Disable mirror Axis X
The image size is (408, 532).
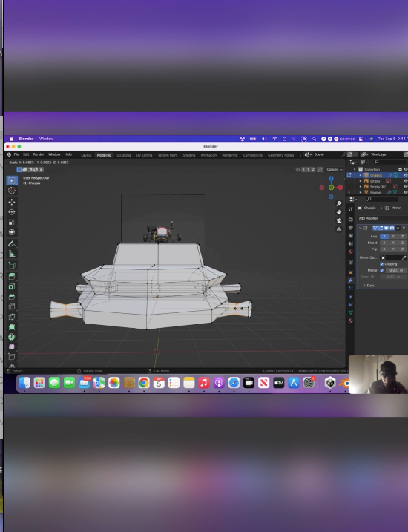(384, 236)
